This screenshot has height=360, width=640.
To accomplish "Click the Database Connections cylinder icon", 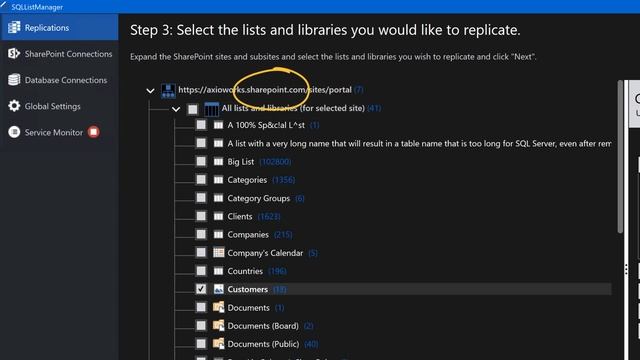I will (14, 80).
